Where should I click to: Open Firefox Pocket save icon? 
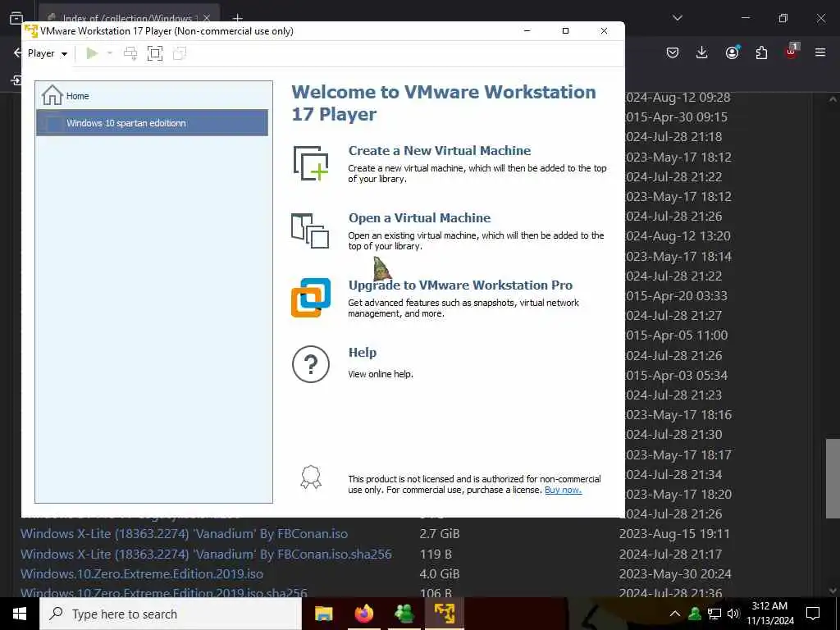coord(673,52)
